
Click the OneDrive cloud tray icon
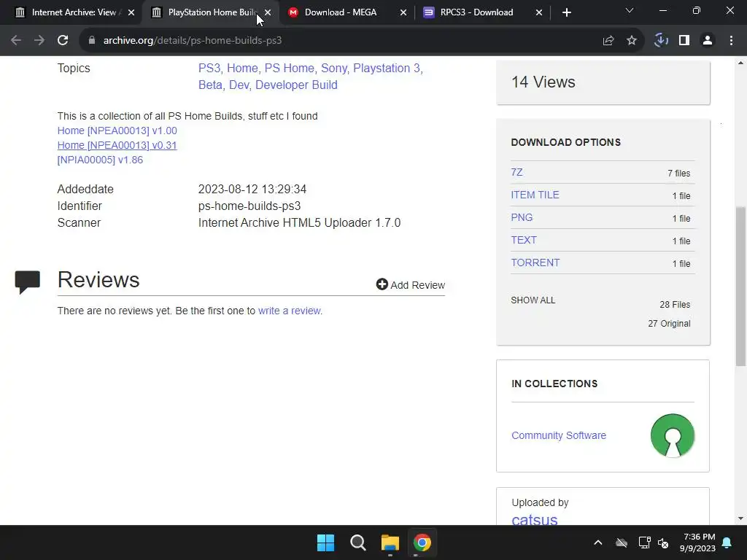click(x=622, y=542)
